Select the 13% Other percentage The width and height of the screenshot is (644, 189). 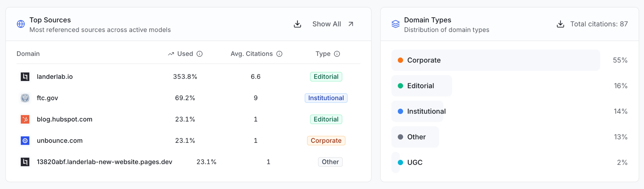coord(621,137)
